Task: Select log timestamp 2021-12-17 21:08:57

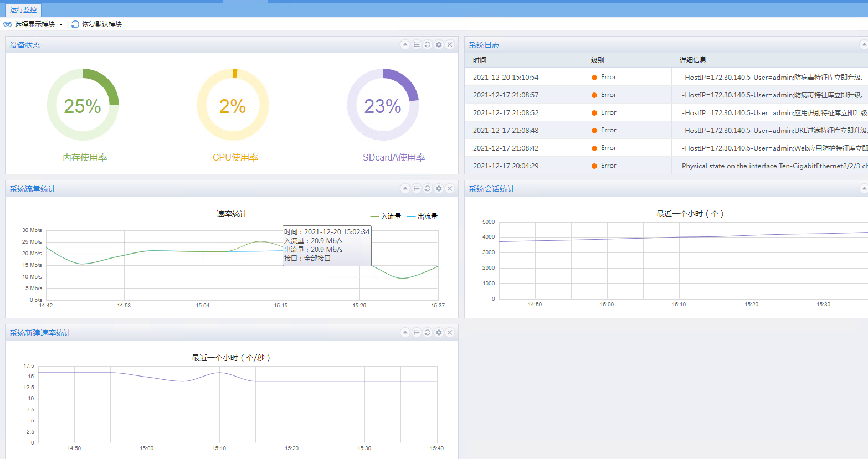Action: (506, 95)
